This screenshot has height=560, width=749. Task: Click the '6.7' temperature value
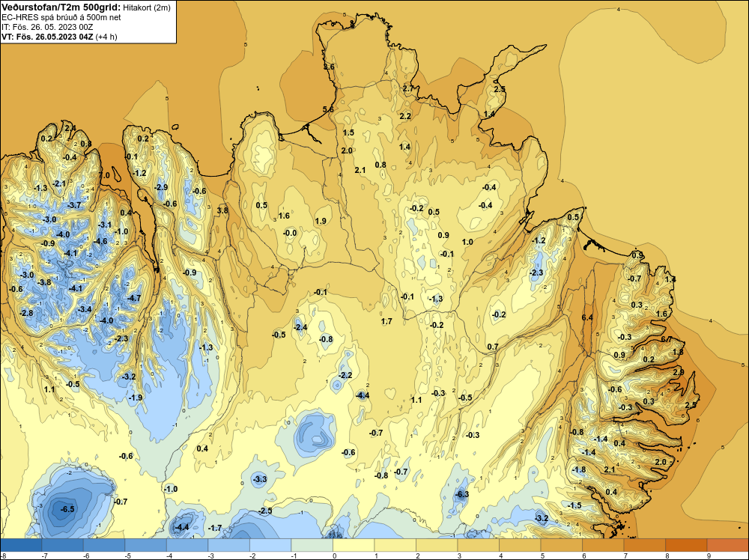(x=667, y=339)
